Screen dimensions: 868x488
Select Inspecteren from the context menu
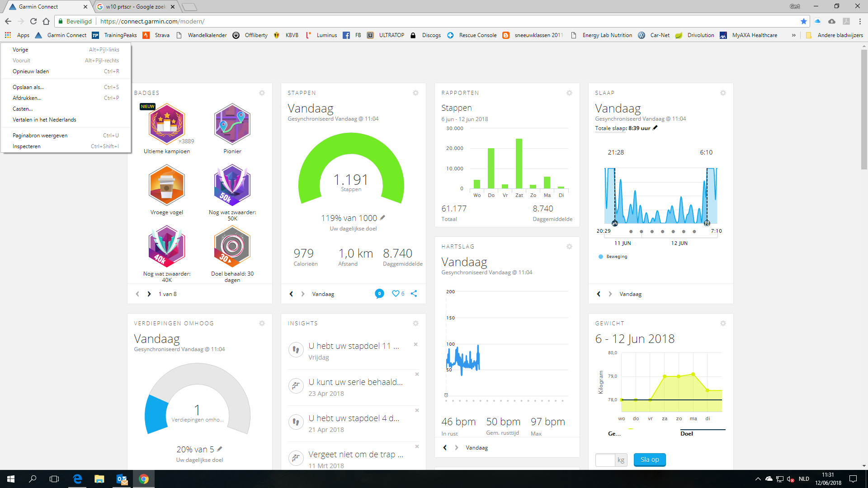27,146
